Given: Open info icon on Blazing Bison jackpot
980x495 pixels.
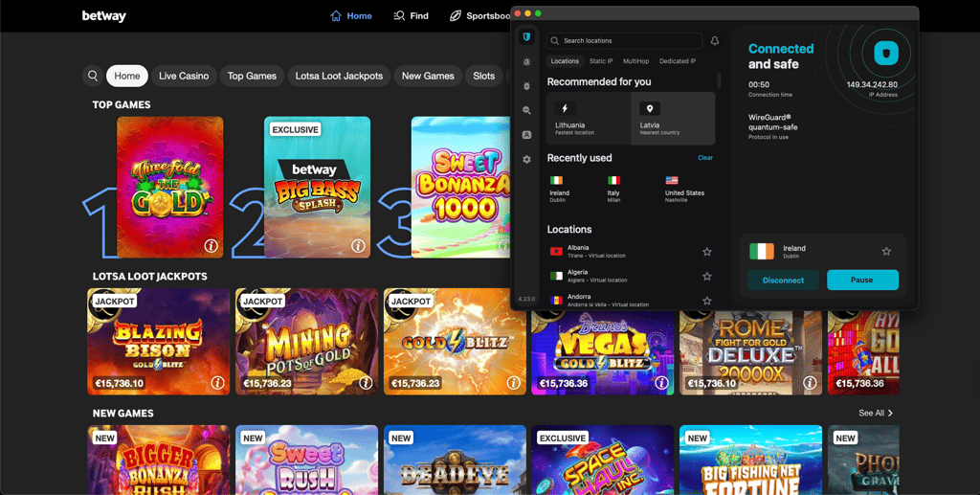Looking at the screenshot, I should click(217, 383).
